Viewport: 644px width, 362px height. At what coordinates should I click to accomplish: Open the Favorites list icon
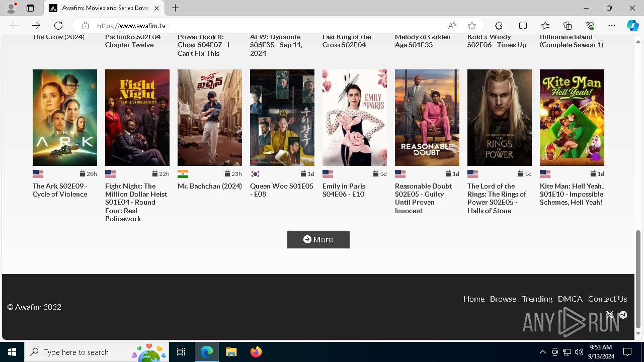(545, 26)
